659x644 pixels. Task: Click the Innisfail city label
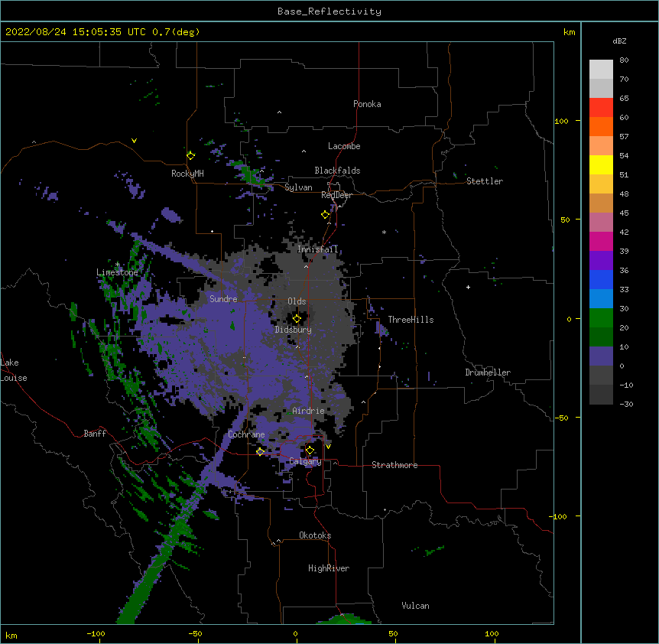click(318, 249)
